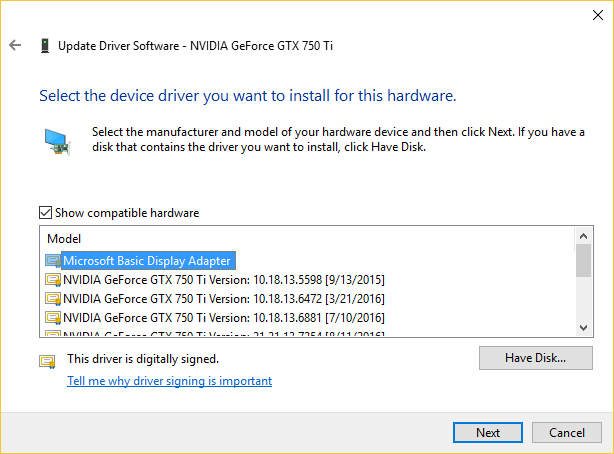Viewport: 614px width, 454px height.
Task: Click the model list scroll up arrow
Action: [x=583, y=236]
